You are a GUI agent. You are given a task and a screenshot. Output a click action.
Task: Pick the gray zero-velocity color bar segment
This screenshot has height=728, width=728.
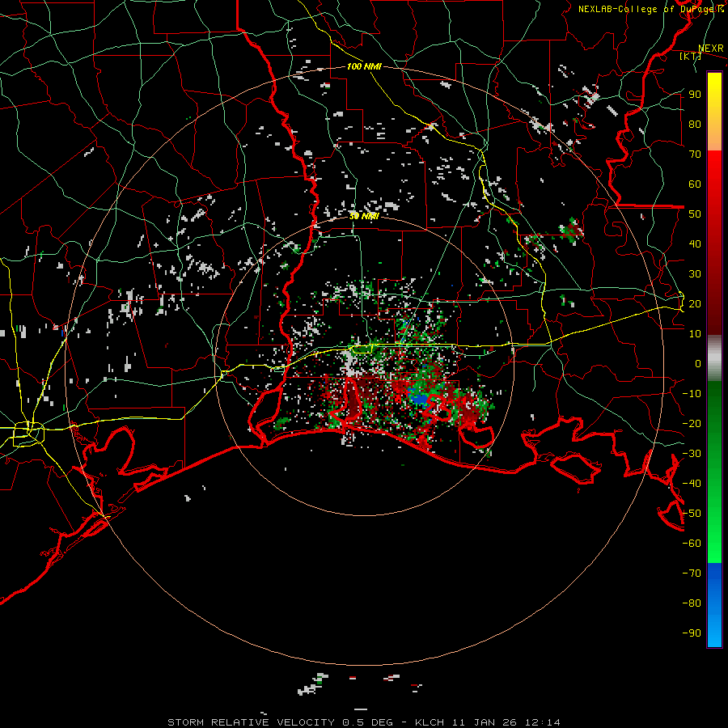click(714, 358)
